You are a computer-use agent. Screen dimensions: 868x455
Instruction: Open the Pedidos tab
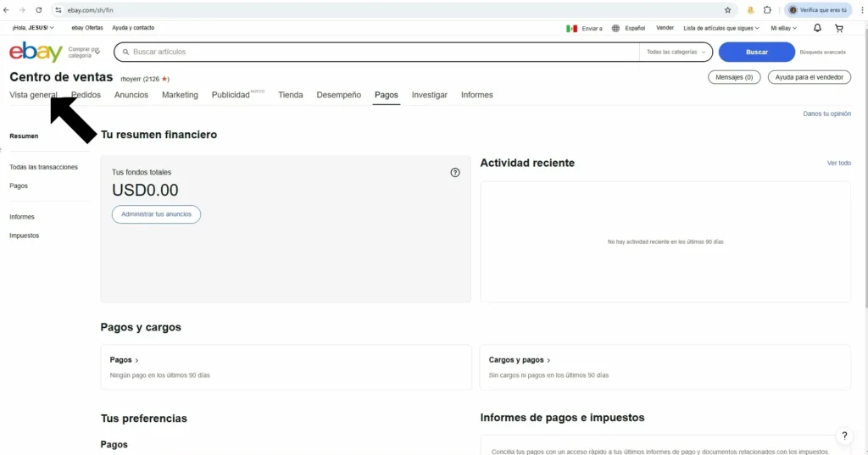tap(86, 95)
